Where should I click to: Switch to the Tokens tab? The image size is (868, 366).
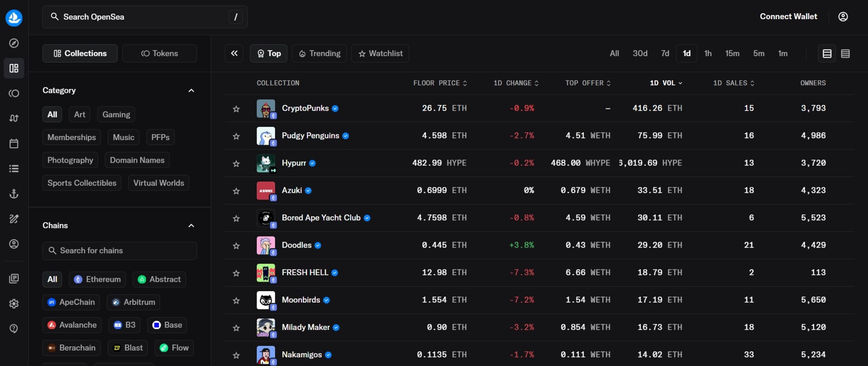159,53
